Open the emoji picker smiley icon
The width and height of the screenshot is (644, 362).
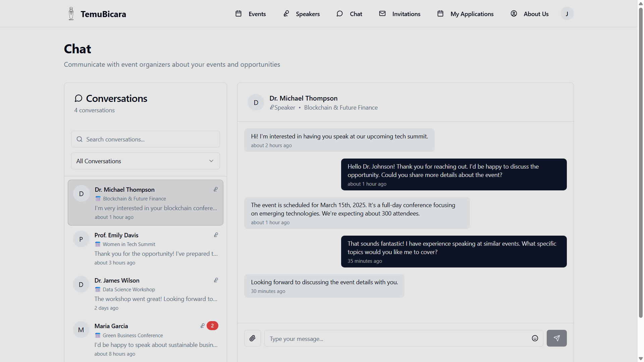(x=535, y=338)
